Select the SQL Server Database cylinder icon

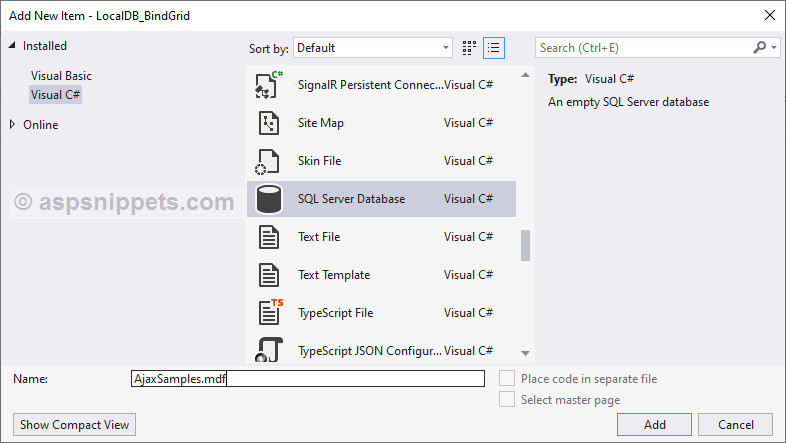coord(269,199)
